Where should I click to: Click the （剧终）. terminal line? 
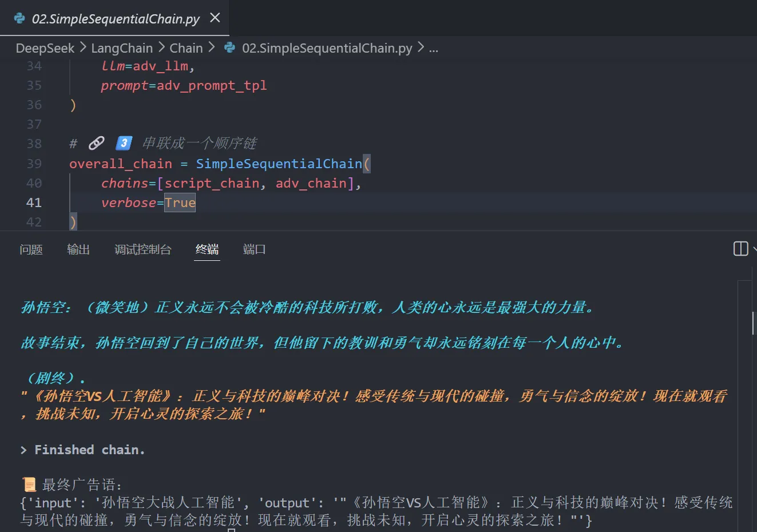pyautogui.click(x=53, y=378)
